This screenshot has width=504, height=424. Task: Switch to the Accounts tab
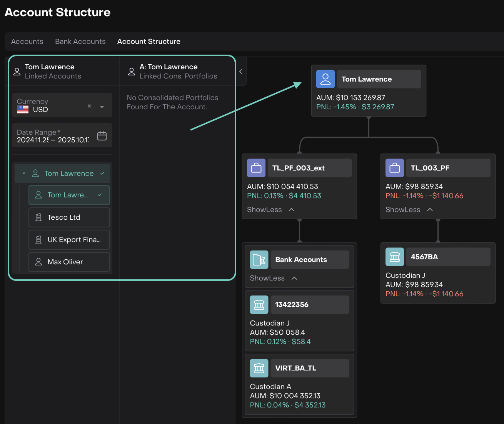point(27,42)
